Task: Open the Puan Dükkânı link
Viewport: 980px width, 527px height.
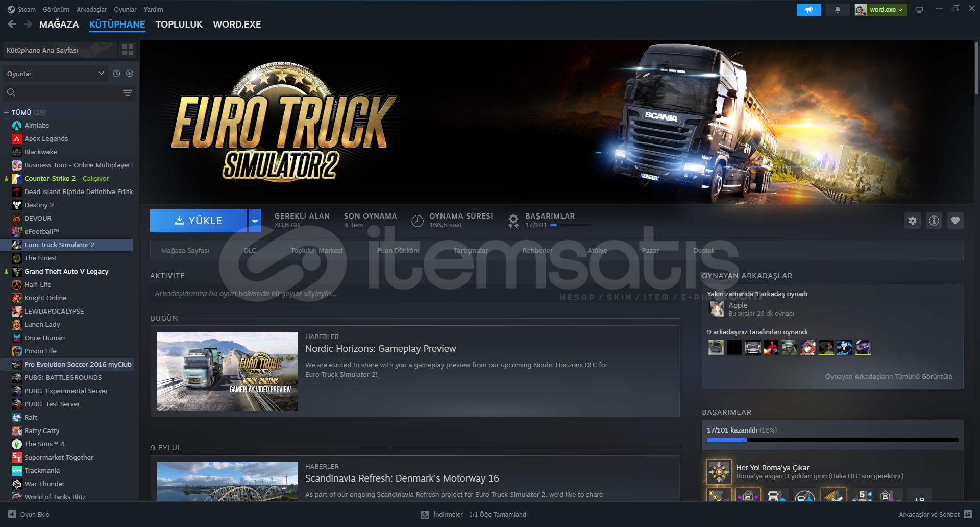Action: pos(398,251)
